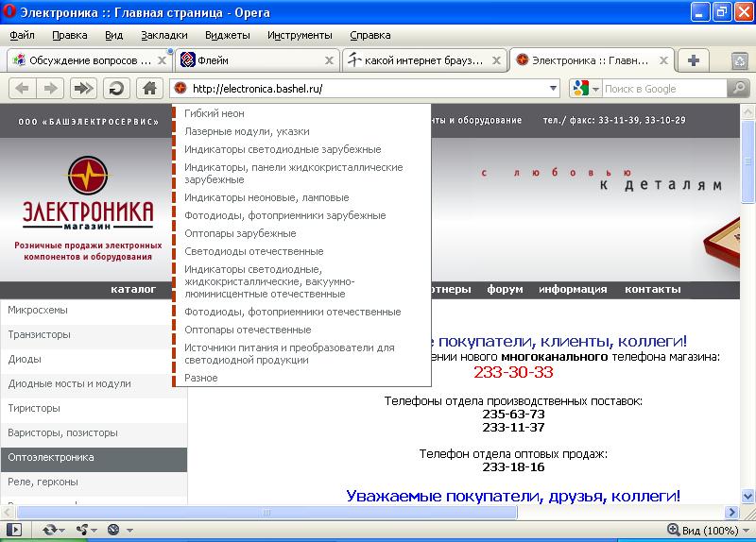Viewport: 756px width, 542px height.
Task: Open the Инструменты menu
Action: coord(300,35)
